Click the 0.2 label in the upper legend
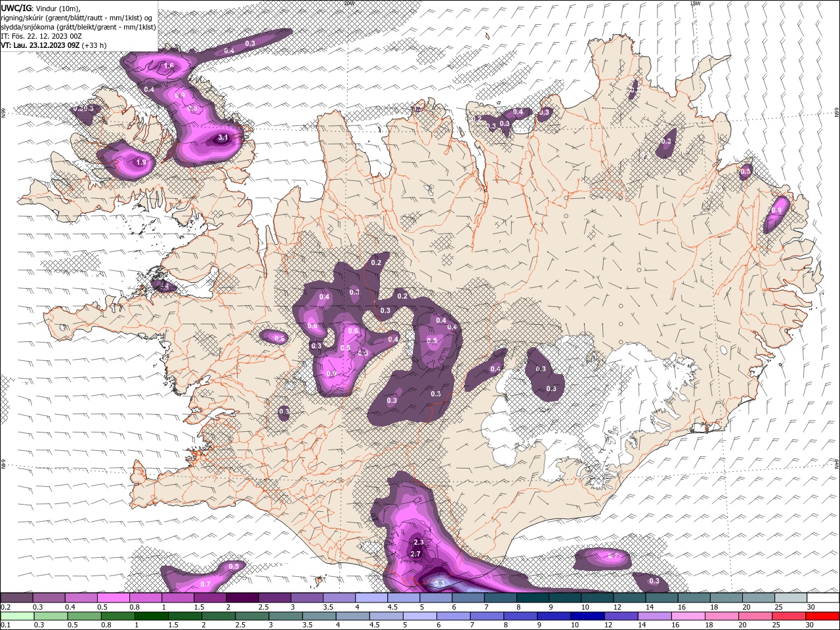 click(x=5, y=607)
